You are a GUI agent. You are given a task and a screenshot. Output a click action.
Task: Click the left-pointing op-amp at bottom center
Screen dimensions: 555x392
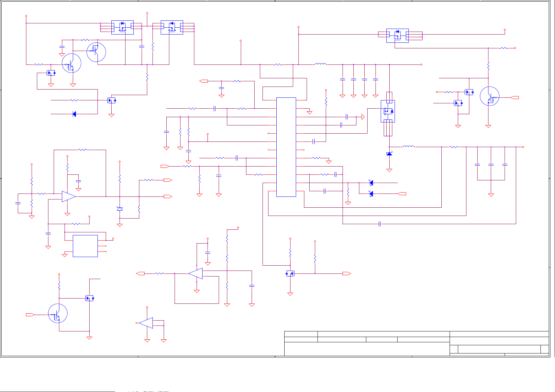pos(196,273)
